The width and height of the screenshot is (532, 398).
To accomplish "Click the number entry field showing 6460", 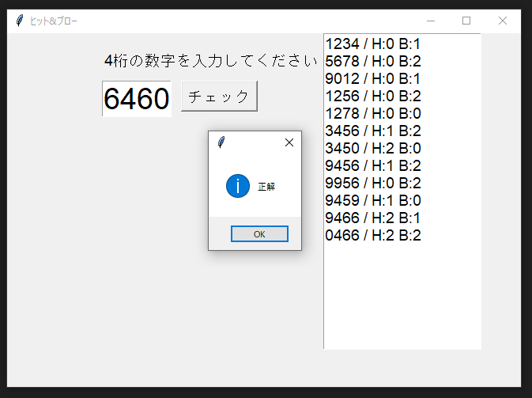I will coord(137,99).
